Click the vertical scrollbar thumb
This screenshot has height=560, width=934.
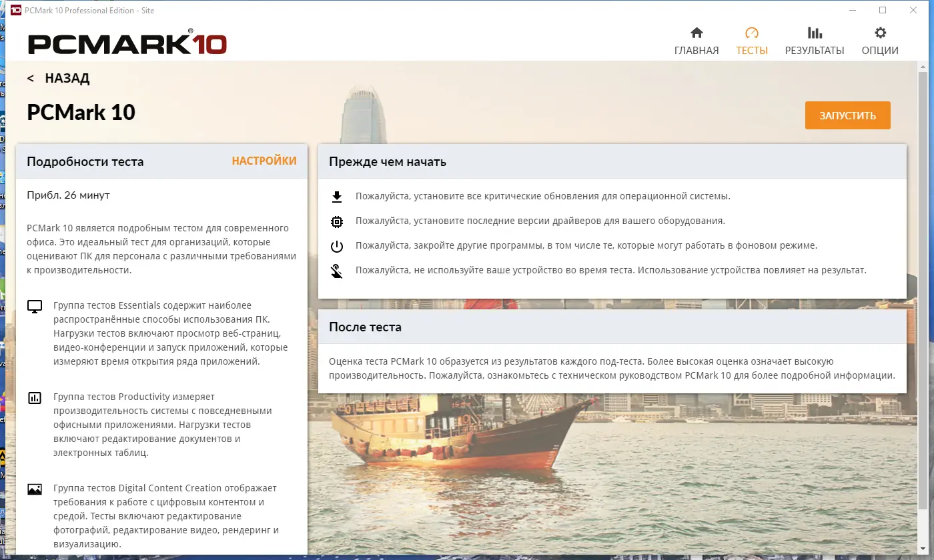pyautogui.click(x=923, y=290)
